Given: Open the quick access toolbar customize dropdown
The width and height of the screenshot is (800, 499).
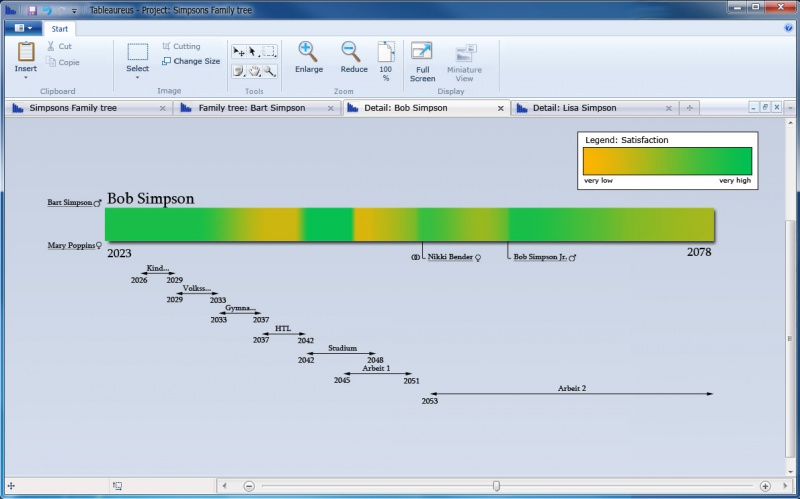Looking at the screenshot, I should [74, 11].
